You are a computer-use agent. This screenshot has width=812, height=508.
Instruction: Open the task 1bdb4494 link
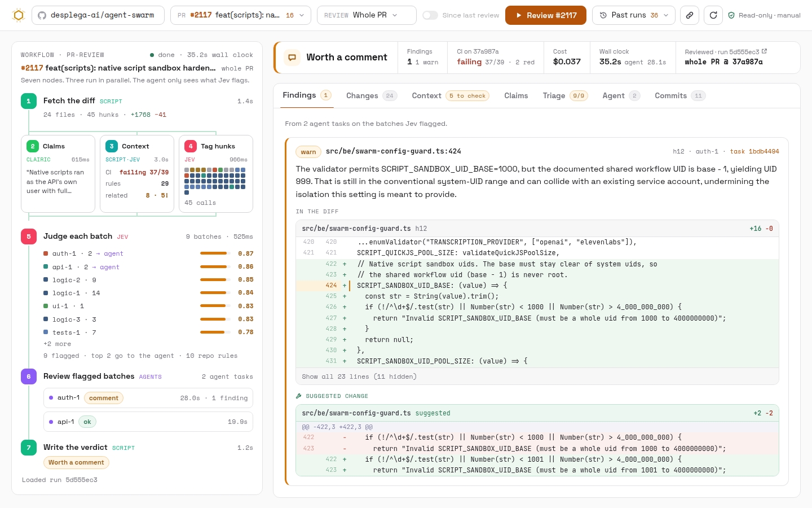pyautogui.click(x=754, y=151)
